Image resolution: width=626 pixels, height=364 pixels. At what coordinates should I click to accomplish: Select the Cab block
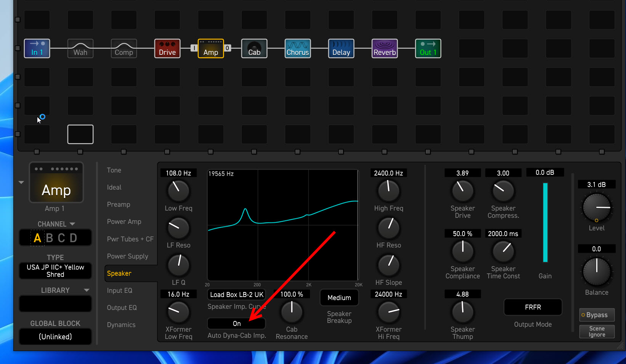(254, 48)
